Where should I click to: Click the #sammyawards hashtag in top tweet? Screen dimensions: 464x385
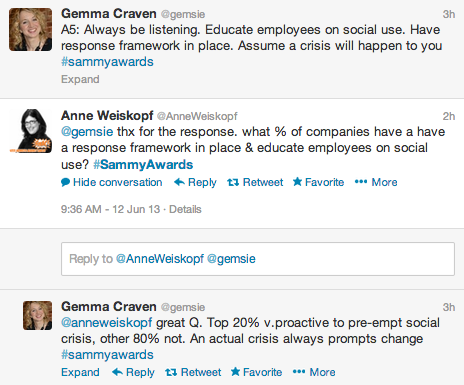107,62
